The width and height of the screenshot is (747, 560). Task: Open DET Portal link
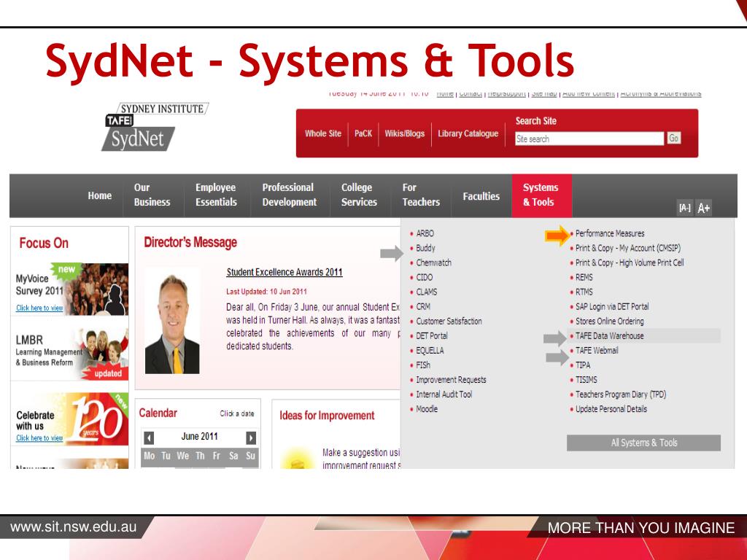tap(432, 335)
